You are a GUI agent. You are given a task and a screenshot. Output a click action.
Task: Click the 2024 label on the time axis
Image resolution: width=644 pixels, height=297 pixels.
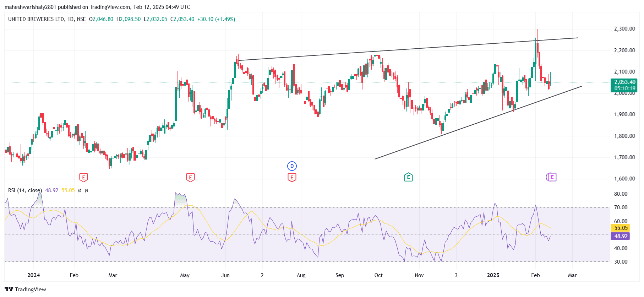click(x=34, y=275)
